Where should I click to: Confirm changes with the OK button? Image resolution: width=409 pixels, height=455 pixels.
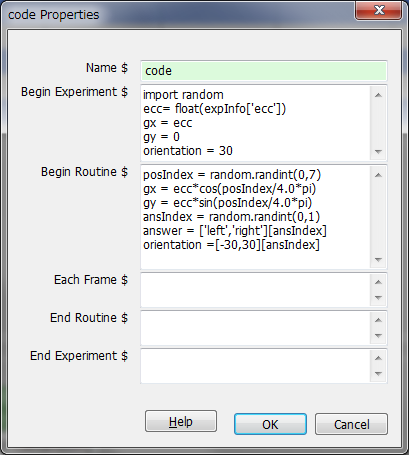270,424
